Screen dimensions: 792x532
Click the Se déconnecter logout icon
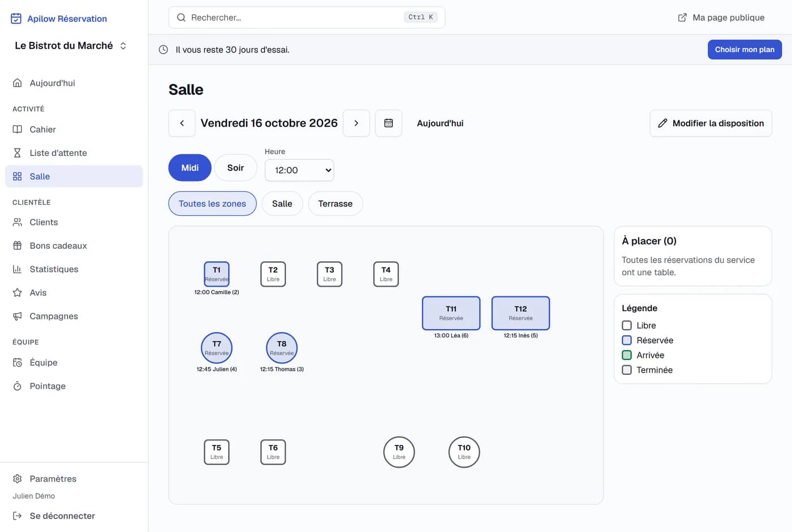coord(18,516)
